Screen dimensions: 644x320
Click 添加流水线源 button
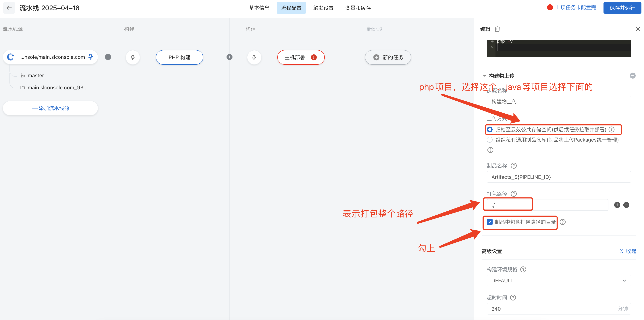click(x=50, y=108)
